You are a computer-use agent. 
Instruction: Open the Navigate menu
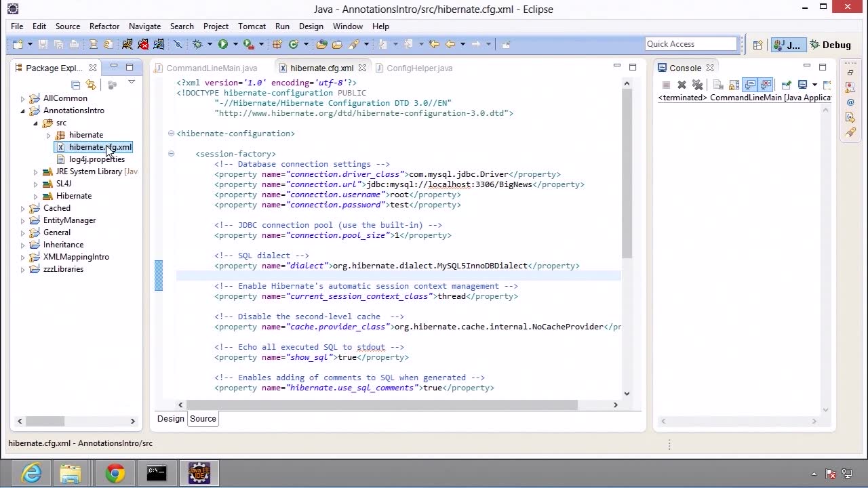point(145,26)
